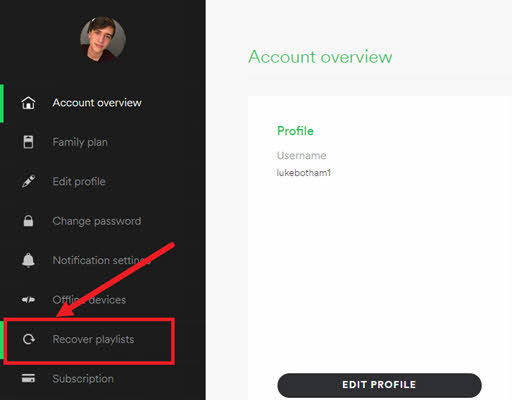The height and width of the screenshot is (400, 512).
Task: Click the username lukebotham1 text
Action: (x=304, y=173)
